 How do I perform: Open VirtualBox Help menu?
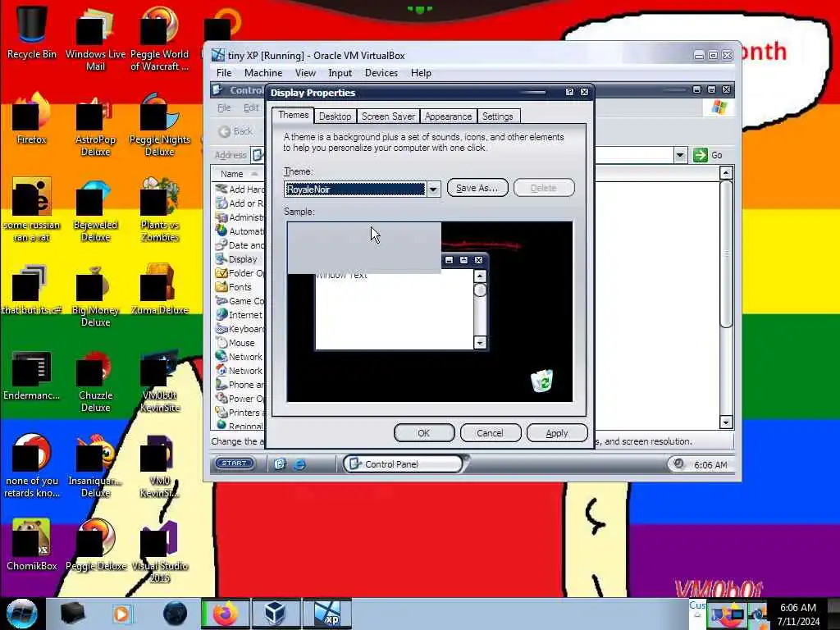(421, 73)
